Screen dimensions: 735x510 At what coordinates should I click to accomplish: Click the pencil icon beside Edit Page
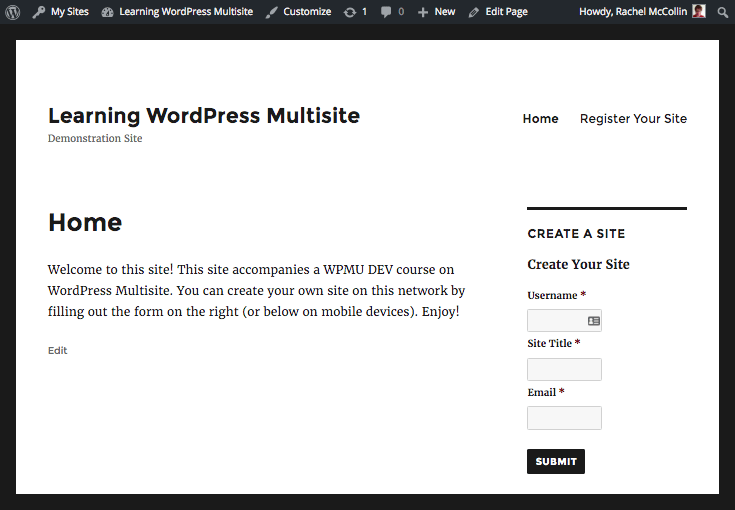(x=473, y=12)
